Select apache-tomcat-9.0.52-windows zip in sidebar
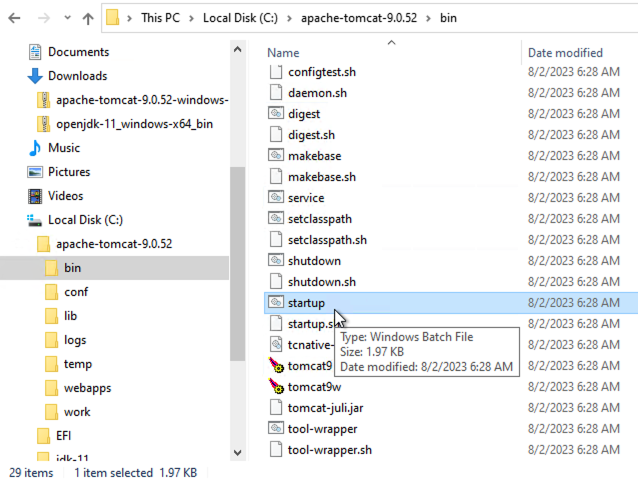The width and height of the screenshot is (638, 490). coord(142,100)
